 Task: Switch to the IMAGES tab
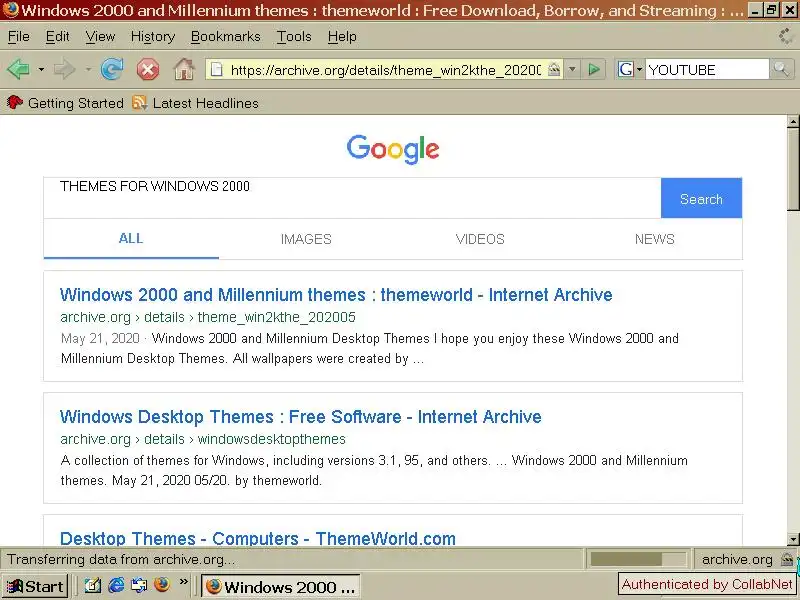click(x=306, y=239)
